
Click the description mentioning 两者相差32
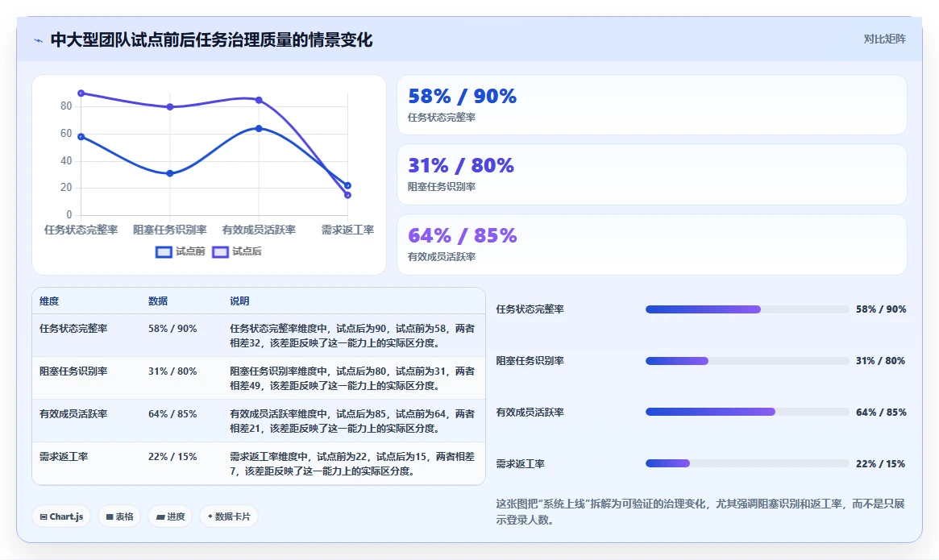point(352,336)
